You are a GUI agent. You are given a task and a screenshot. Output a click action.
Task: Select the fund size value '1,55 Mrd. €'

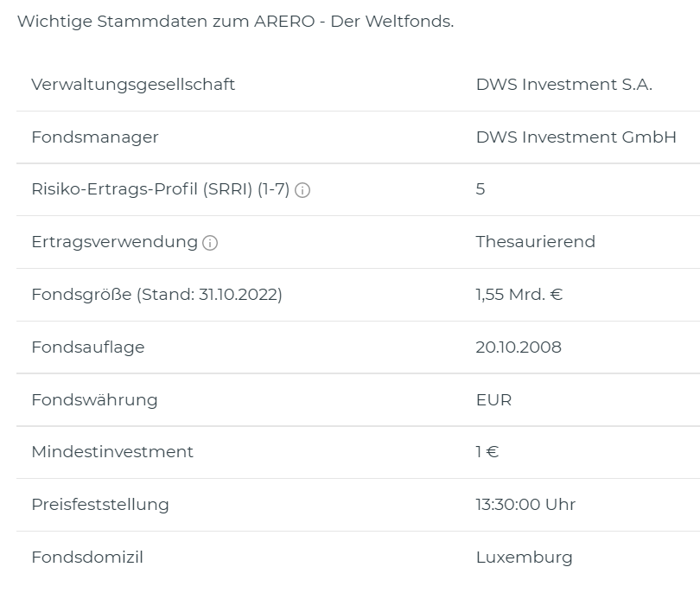(x=519, y=295)
